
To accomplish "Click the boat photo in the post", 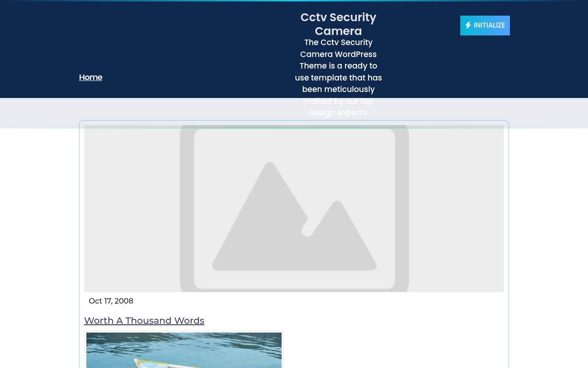I will point(184,350).
